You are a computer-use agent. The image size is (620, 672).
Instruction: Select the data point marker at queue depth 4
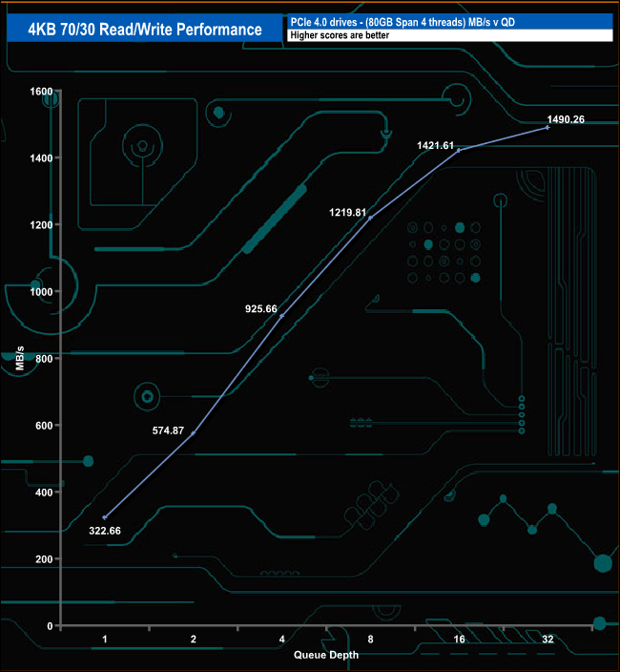[281, 316]
